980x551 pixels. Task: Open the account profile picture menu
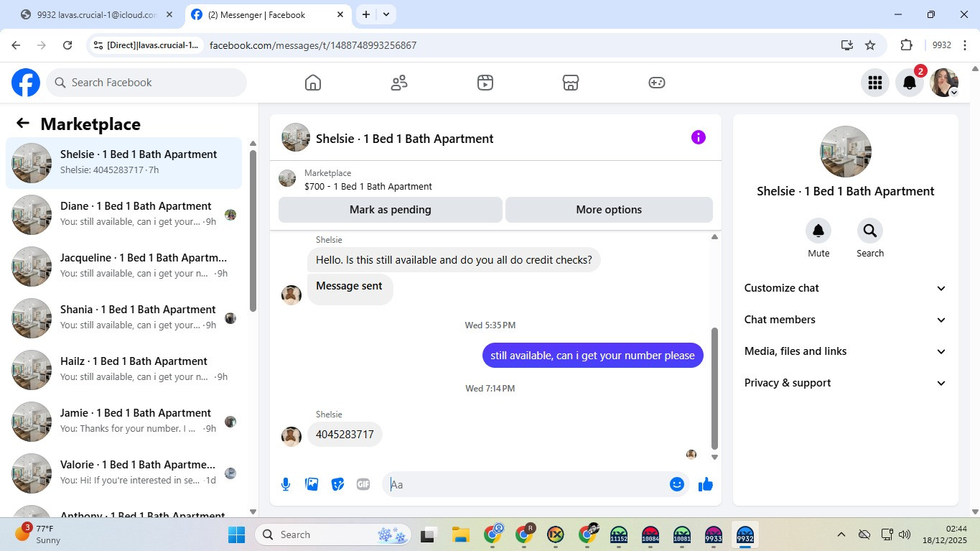coord(944,83)
